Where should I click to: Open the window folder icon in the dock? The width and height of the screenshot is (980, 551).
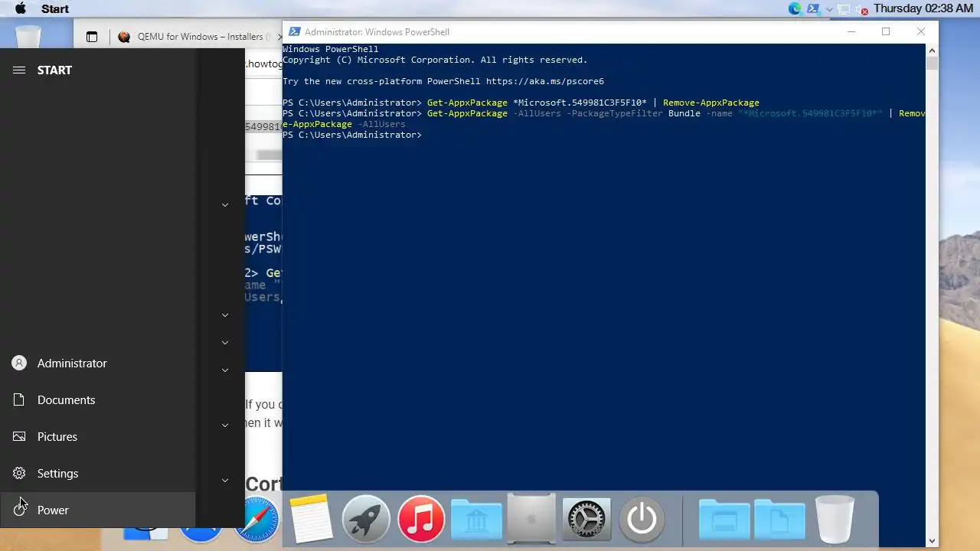[x=724, y=520]
